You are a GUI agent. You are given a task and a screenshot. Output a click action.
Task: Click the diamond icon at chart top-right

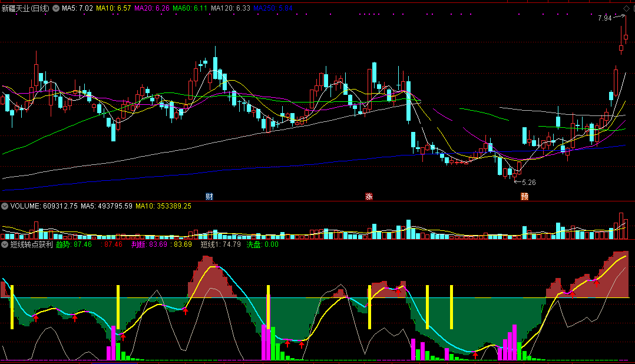click(627, 8)
